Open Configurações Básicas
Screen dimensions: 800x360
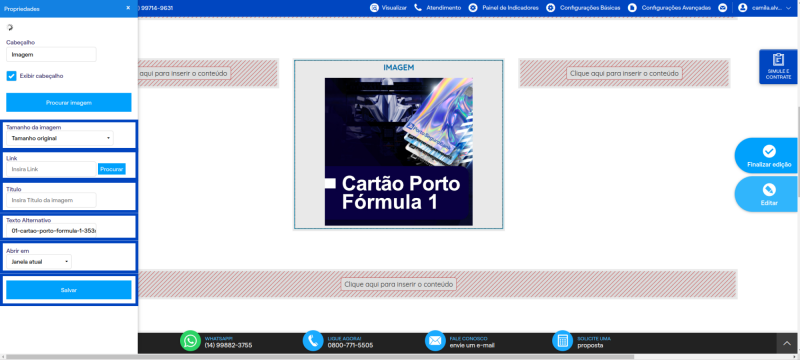coord(590,8)
